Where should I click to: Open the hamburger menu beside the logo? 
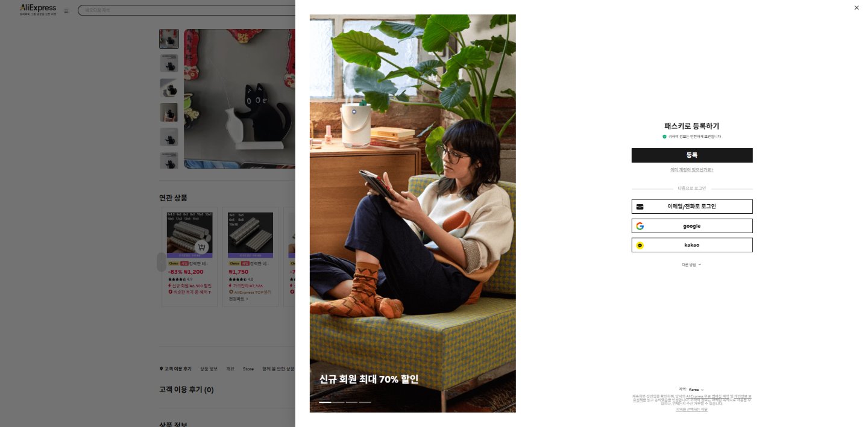(x=66, y=11)
